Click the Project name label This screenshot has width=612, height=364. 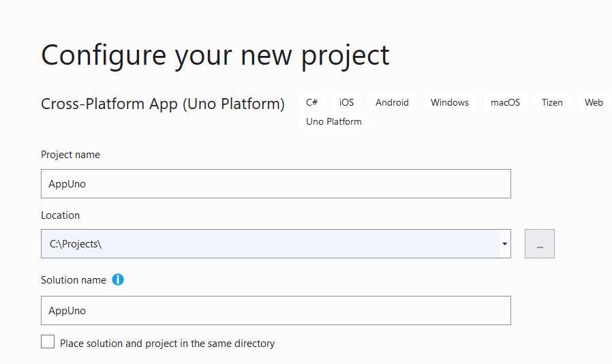[70, 155]
